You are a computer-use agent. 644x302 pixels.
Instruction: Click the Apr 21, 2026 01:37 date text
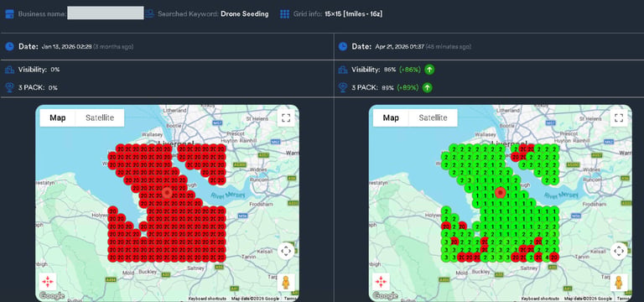[400, 47]
